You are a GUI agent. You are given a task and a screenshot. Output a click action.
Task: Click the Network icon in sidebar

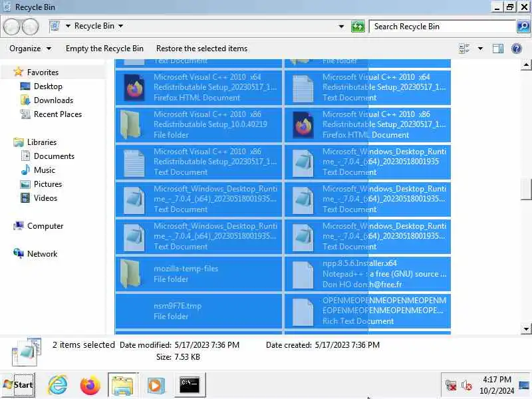coord(19,253)
